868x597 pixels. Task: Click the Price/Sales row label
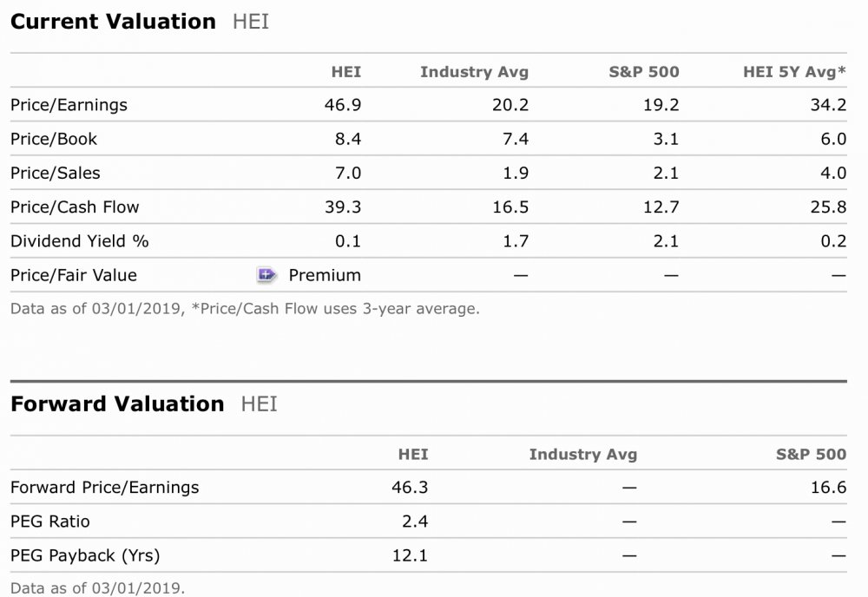click(56, 173)
